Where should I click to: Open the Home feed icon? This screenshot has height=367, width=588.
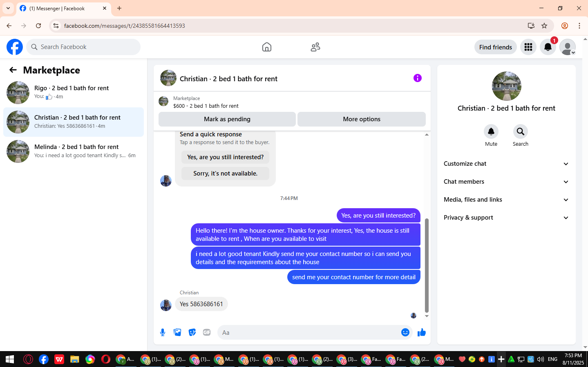(x=267, y=47)
